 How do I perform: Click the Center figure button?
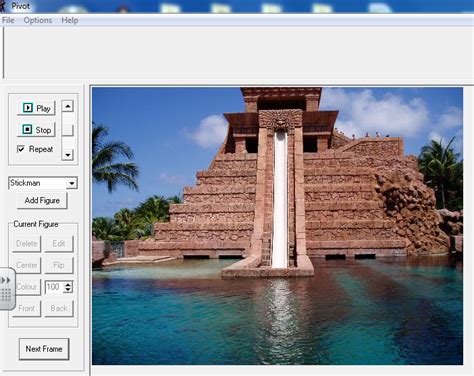[27, 265]
